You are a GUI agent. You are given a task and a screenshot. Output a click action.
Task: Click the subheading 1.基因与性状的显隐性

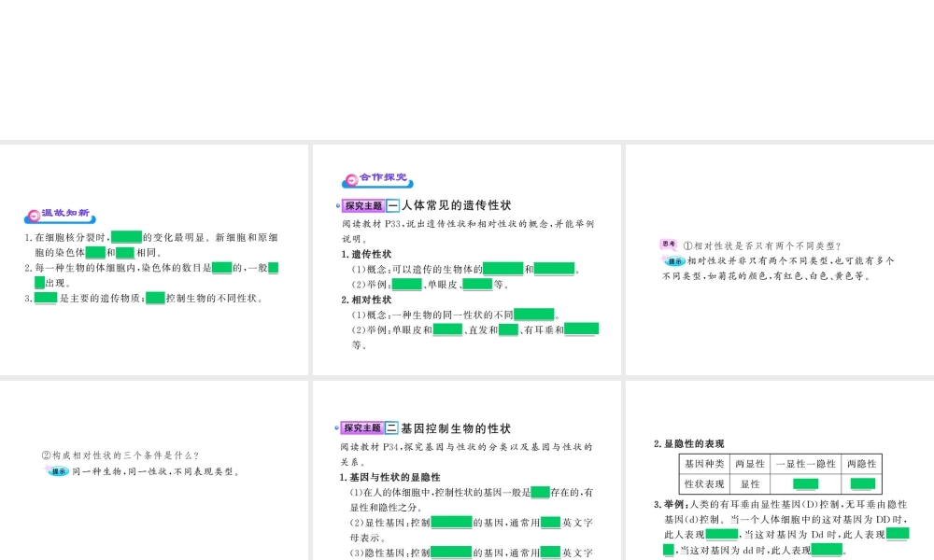click(390, 477)
